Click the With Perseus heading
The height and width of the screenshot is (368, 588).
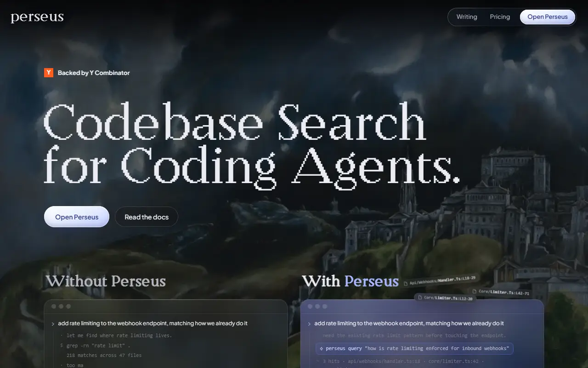coord(350,281)
